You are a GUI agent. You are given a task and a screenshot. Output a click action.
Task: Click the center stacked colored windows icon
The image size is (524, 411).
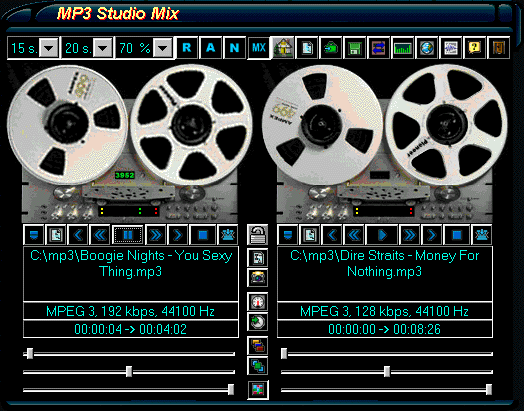[258, 346]
